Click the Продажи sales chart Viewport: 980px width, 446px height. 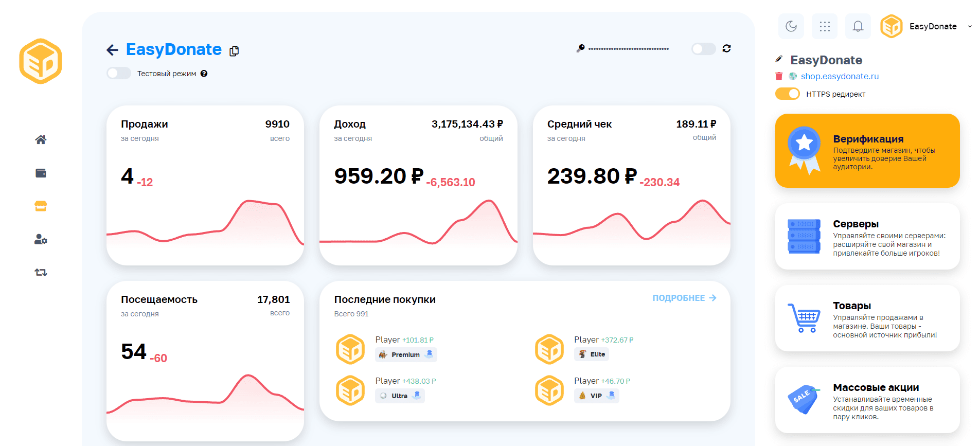(x=205, y=224)
